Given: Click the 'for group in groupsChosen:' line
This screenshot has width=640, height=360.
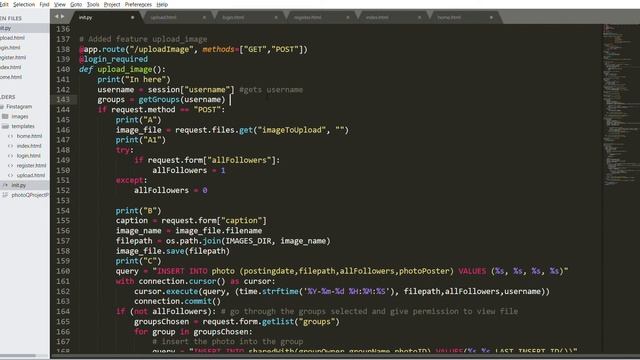Looking at the screenshot, I should coord(193,332).
